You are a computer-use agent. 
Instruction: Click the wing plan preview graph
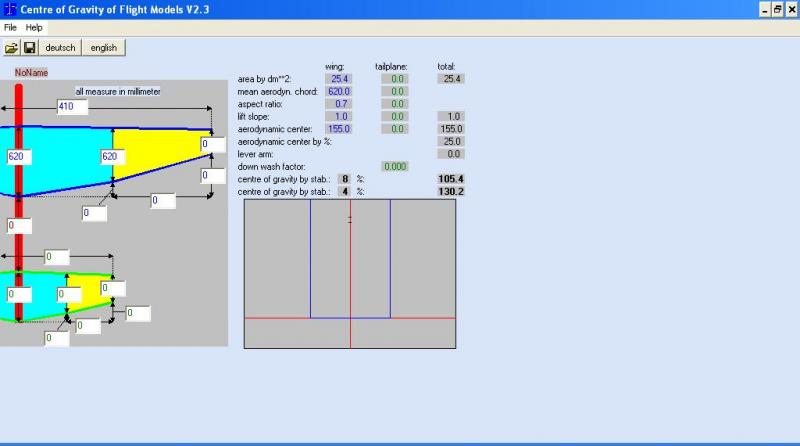pyautogui.click(x=350, y=273)
